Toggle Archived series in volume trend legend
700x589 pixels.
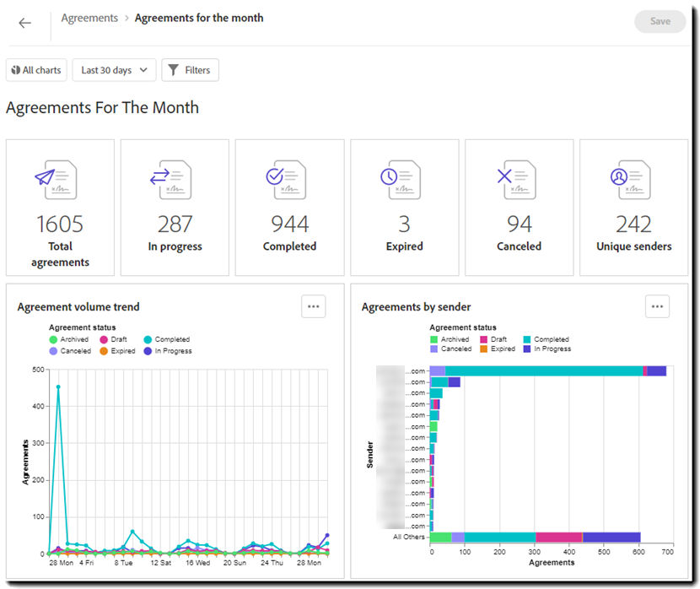click(x=69, y=339)
